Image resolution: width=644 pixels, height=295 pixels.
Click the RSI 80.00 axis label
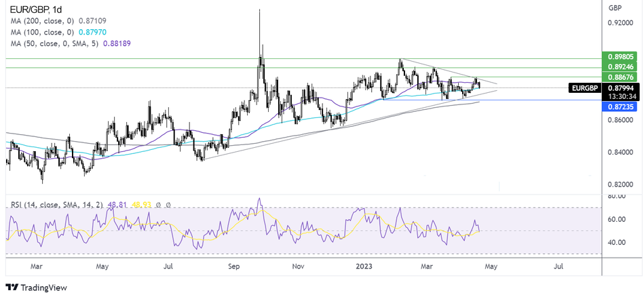coord(616,196)
